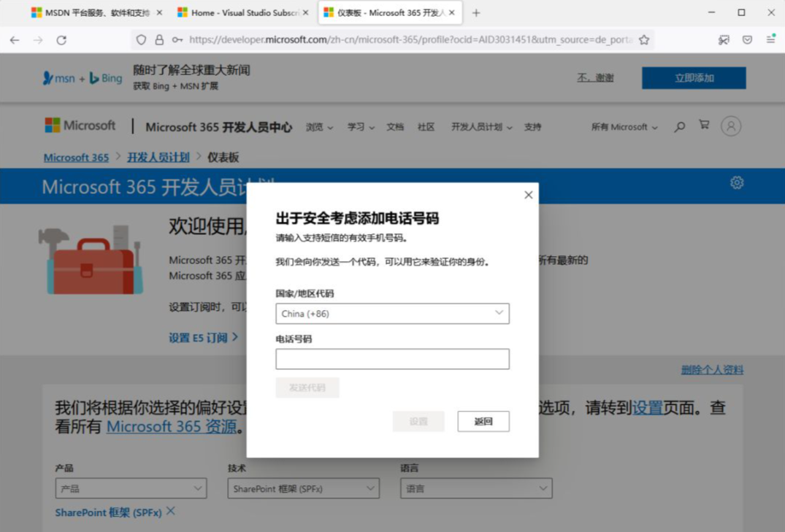Click the 立即添加 button
The image size is (785, 532).
[694, 78]
